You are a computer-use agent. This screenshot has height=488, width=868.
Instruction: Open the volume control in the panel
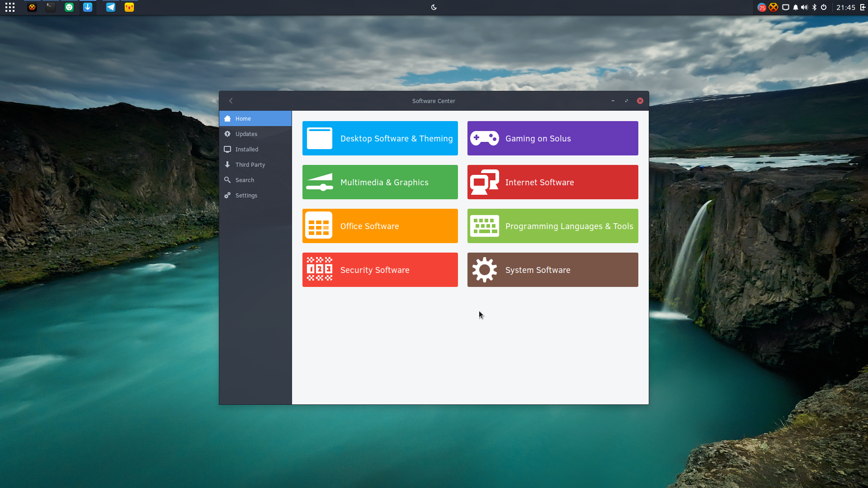pyautogui.click(x=804, y=7)
